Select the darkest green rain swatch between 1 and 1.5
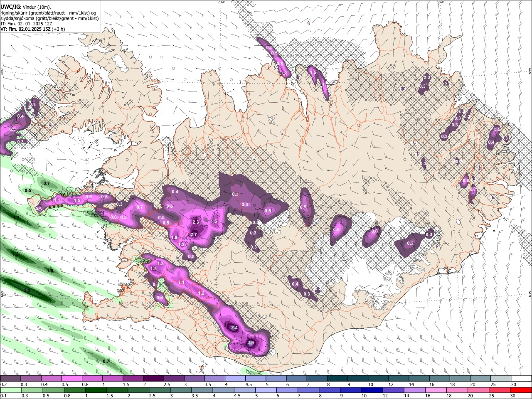Viewport: 532px width, 399px height. [96, 390]
